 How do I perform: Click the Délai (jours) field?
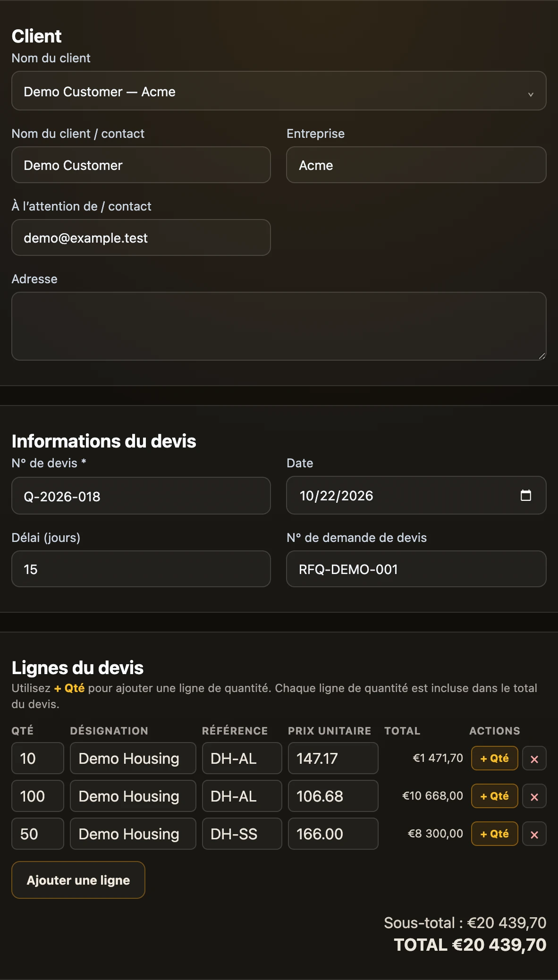(x=141, y=569)
